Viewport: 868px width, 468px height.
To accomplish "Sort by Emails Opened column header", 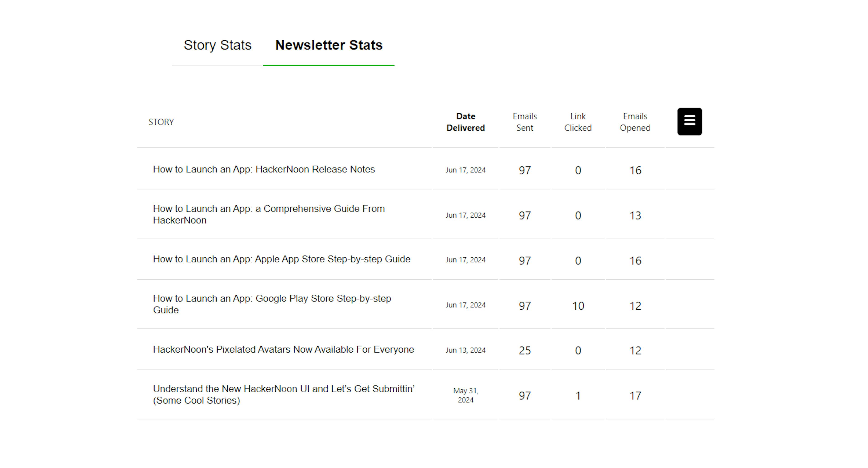I will (x=635, y=122).
